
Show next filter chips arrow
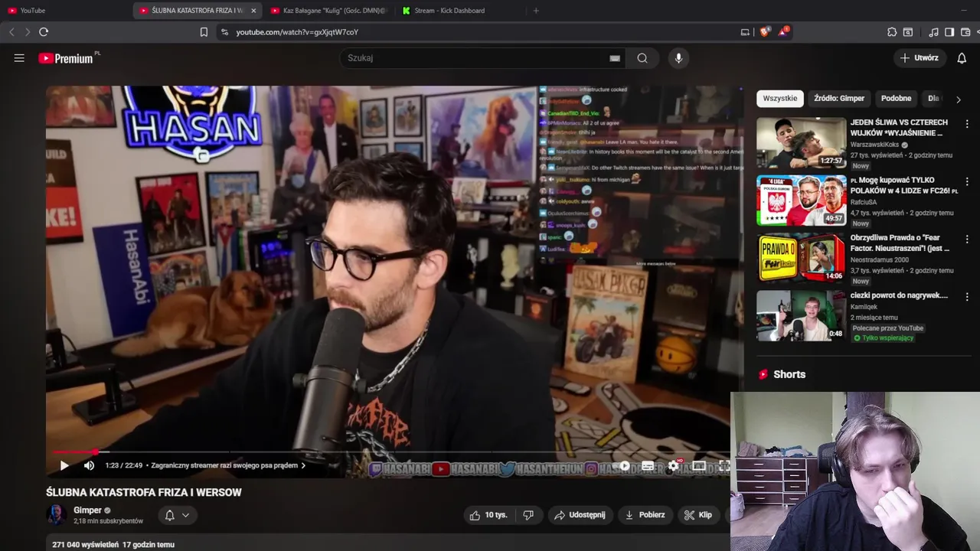[958, 99]
